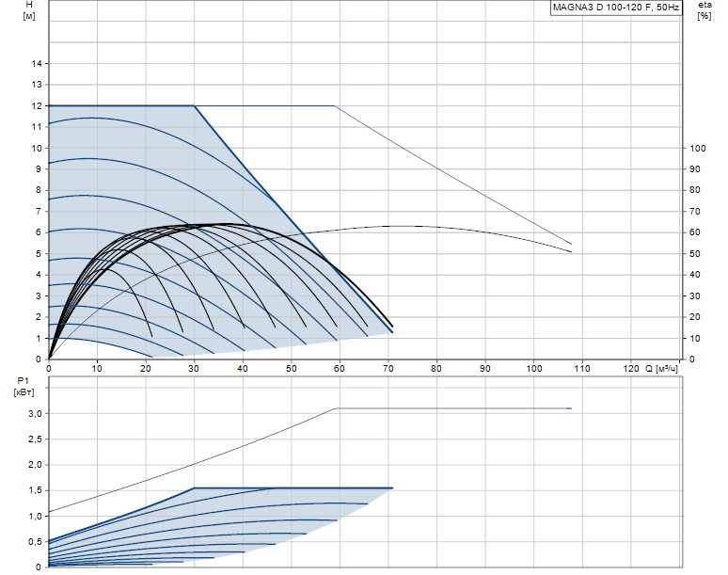This screenshot has height=575, width=728.
Task: Click the 110 tick on the Q axis
Action: click(x=582, y=368)
